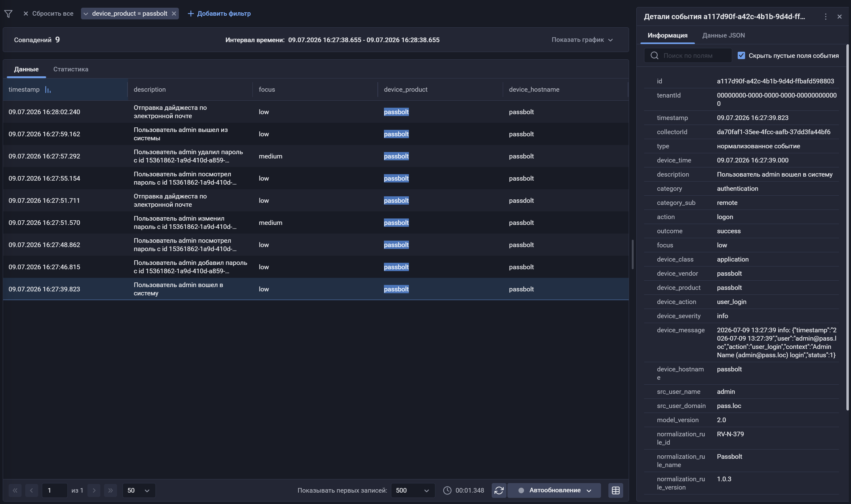
Task: Click the Добавить фильтр link
Action: pyautogui.click(x=219, y=14)
